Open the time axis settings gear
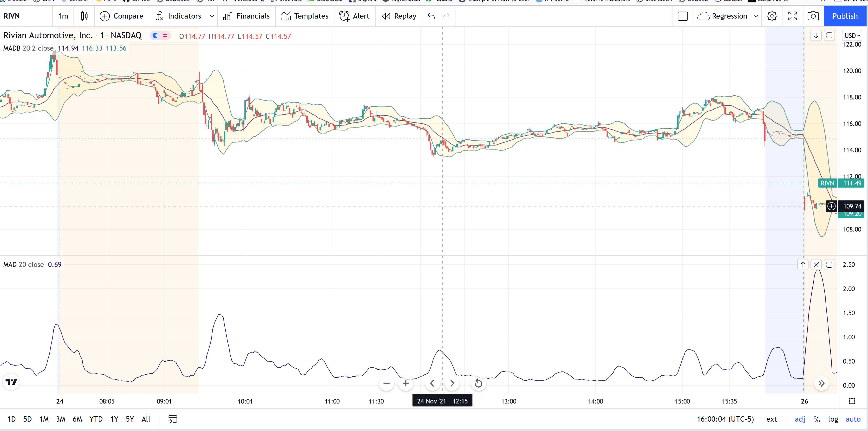The image size is (868, 431). point(852,401)
